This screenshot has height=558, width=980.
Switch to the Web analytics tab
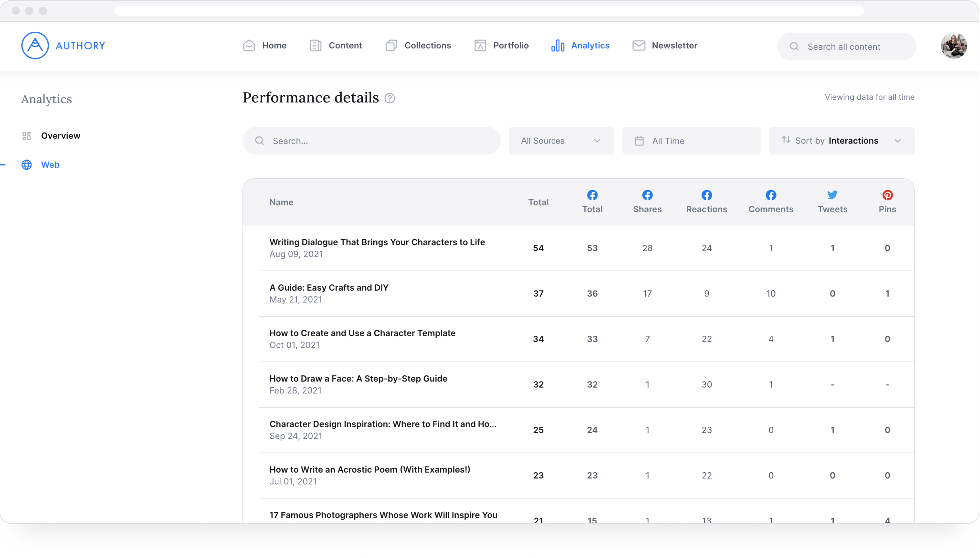pyautogui.click(x=50, y=164)
